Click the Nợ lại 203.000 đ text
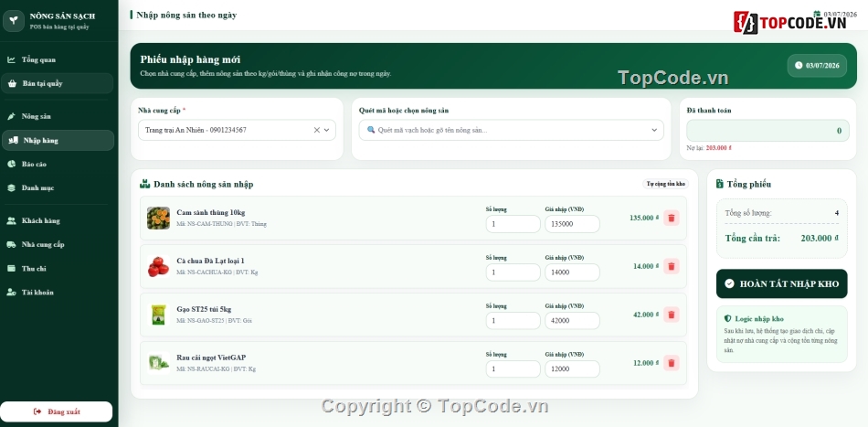868x427 pixels. (711, 148)
